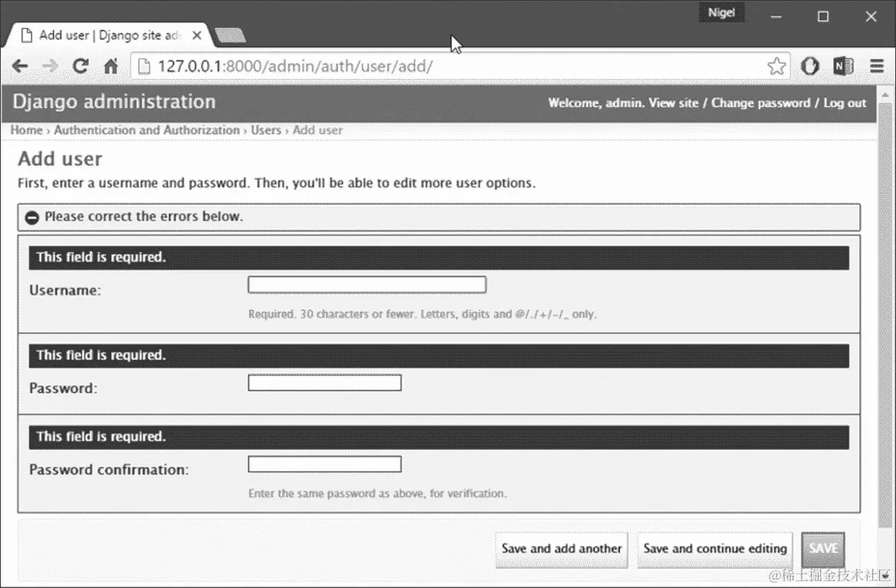Screen dimensions: 896x588
Task: Maximize the browser window
Action: coord(823,17)
